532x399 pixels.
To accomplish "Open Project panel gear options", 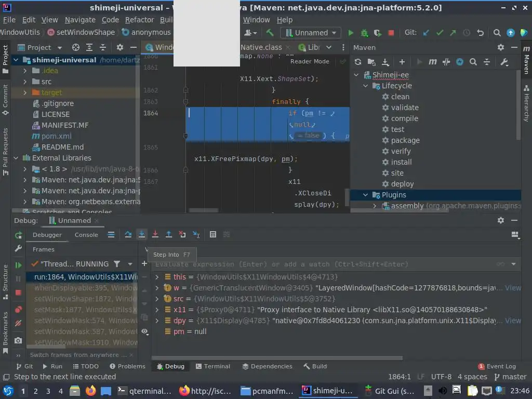I will [120, 47].
